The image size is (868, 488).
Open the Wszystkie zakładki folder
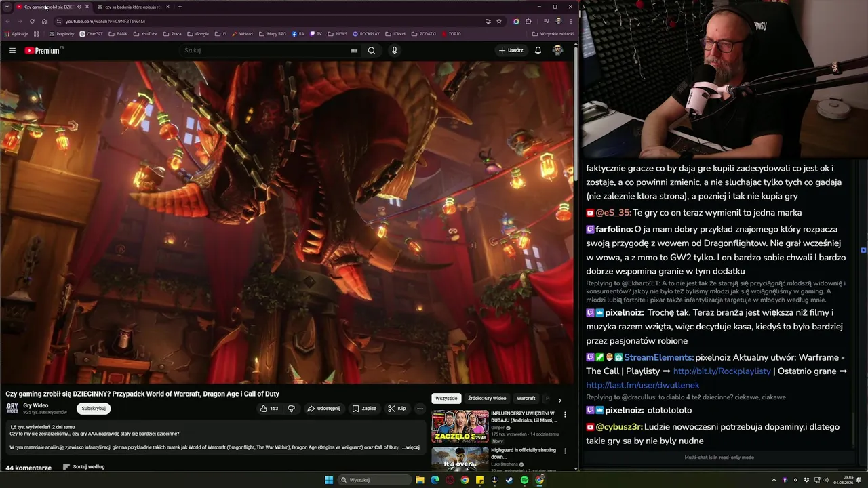tap(553, 34)
